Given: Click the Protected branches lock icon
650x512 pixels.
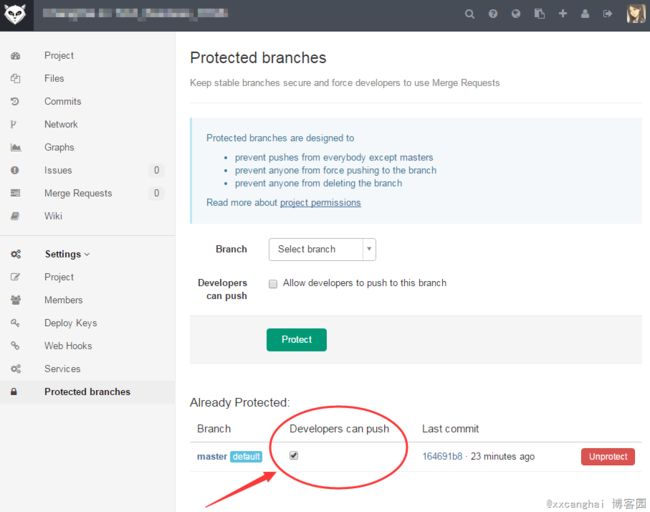Looking at the screenshot, I should (x=14, y=391).
